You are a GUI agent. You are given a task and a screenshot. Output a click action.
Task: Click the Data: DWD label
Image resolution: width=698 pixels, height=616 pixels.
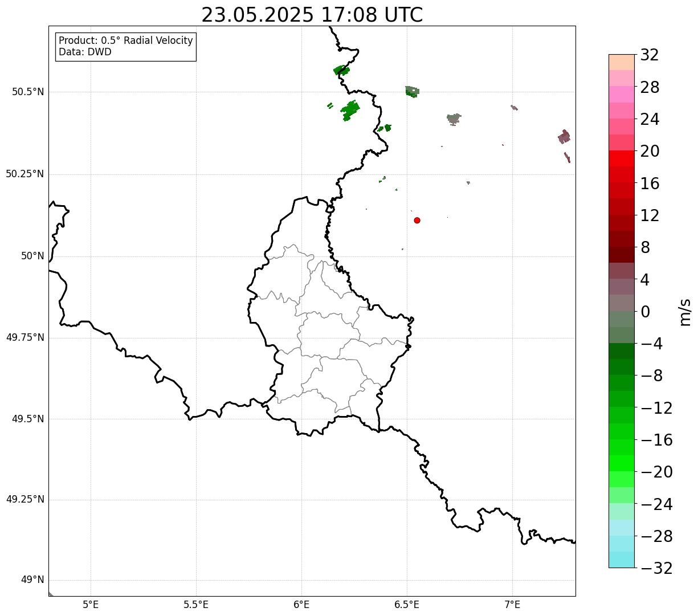[85, 52]
